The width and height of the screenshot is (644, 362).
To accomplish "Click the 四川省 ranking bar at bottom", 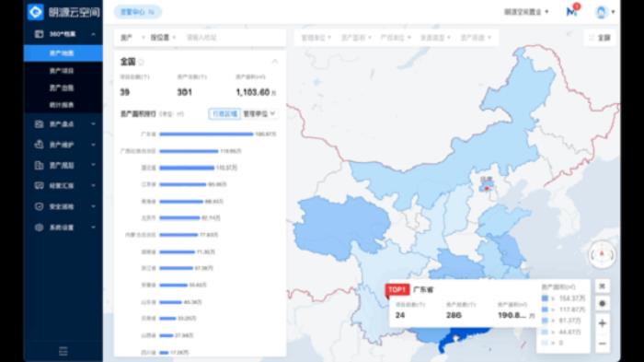I will [164, 353].
